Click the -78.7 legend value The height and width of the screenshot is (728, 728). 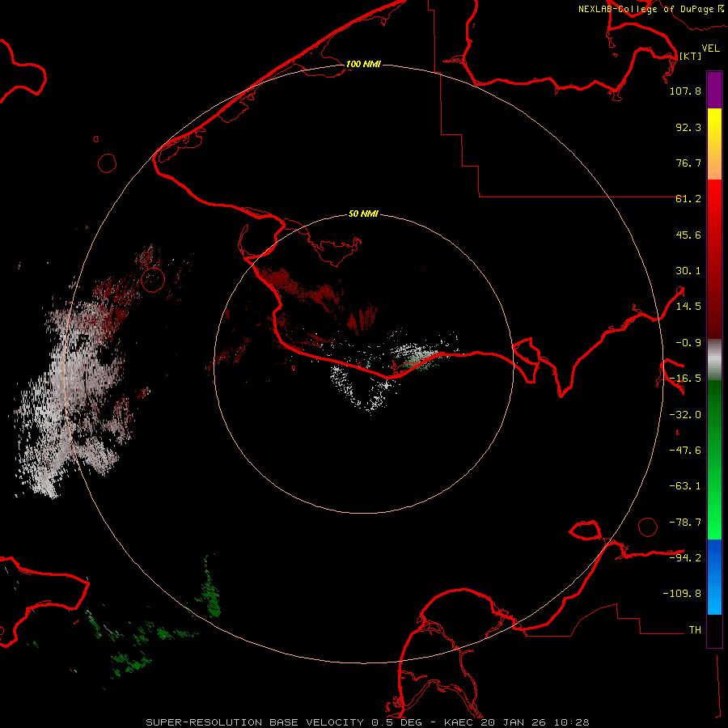685,523
